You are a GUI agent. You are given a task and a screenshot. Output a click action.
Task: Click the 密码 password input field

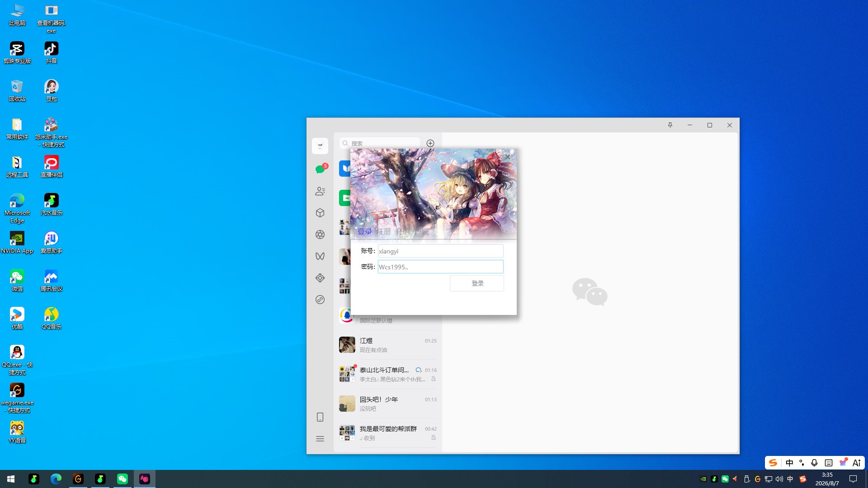click(x=440, y=267)
